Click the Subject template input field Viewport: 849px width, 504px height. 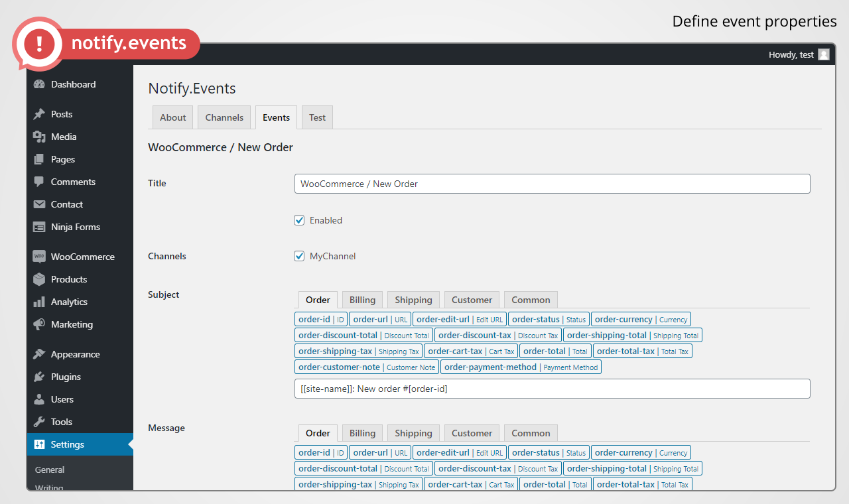click(552, 389)
